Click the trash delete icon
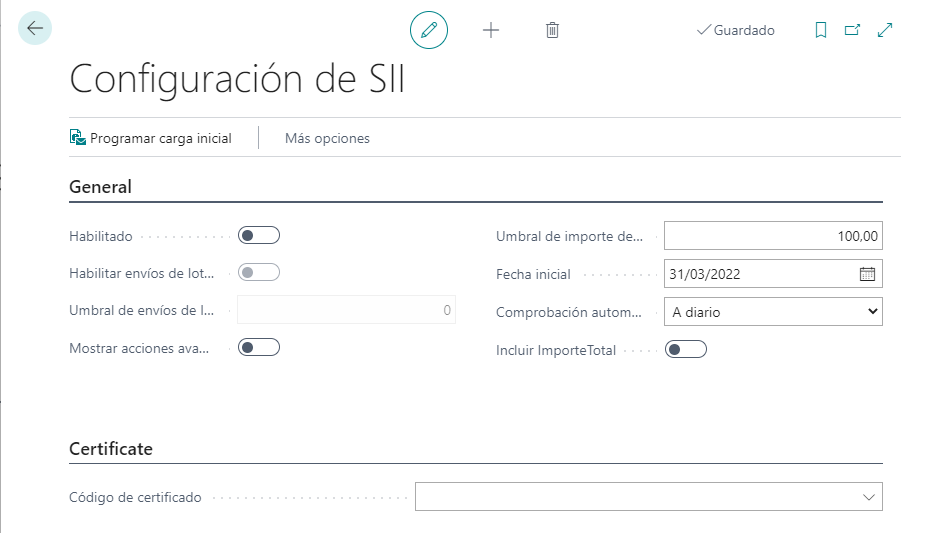 coord(552,30)
